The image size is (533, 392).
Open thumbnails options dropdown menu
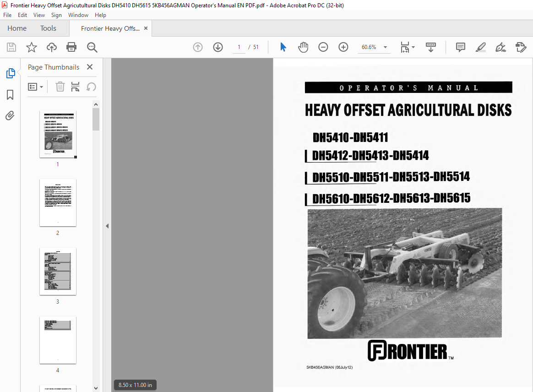pos(35,87)
